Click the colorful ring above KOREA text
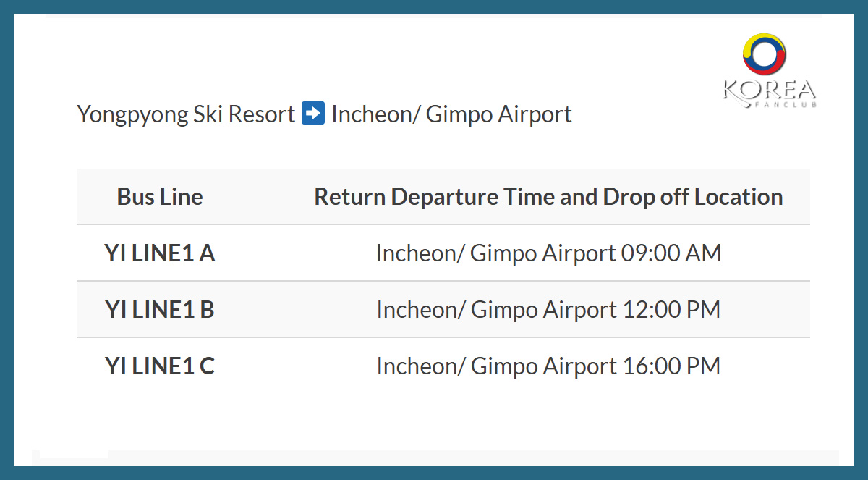This screenshot has height=480, width=868. [x=765, y=55]
